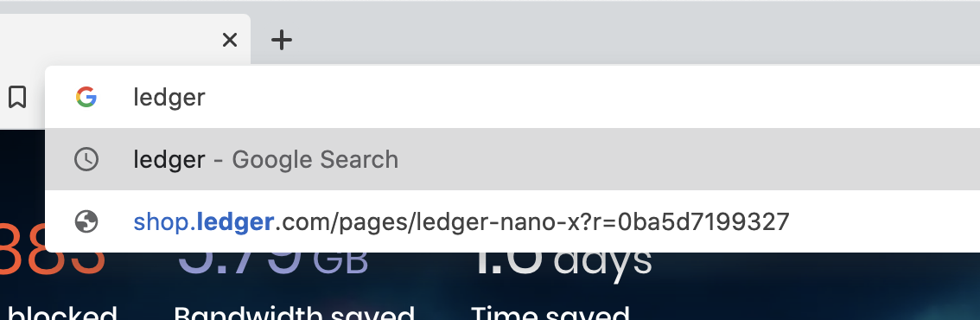980x320 pixels.
Task: Click the bold 'ledger' in the suggested URL
Action: pos(235,221)
